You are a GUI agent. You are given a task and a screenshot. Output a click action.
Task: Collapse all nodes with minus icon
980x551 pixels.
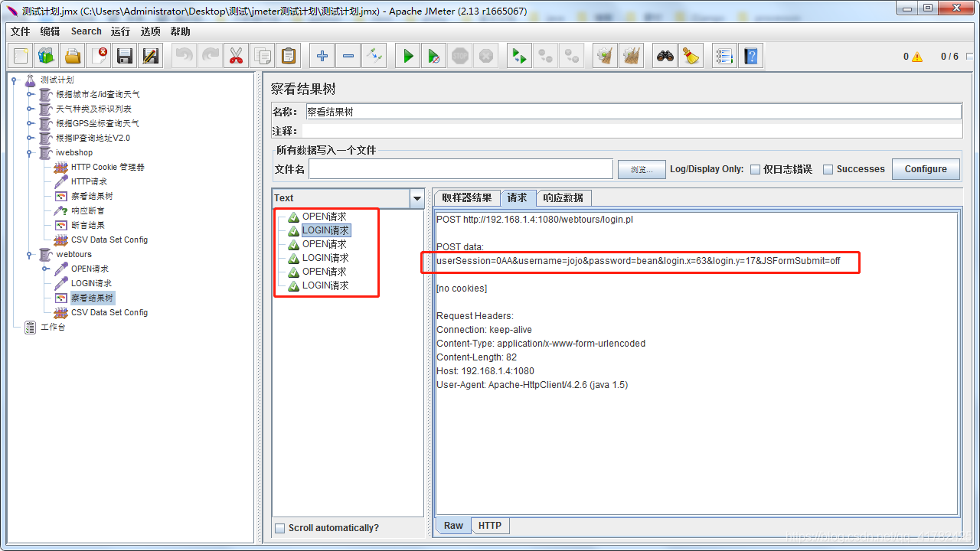coord(348,56)
